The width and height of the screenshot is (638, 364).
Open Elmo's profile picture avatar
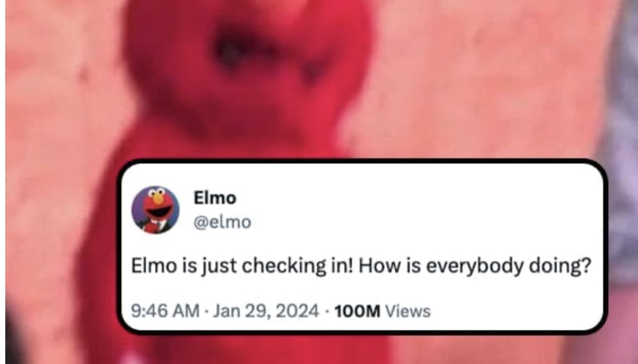pos(155,209)
